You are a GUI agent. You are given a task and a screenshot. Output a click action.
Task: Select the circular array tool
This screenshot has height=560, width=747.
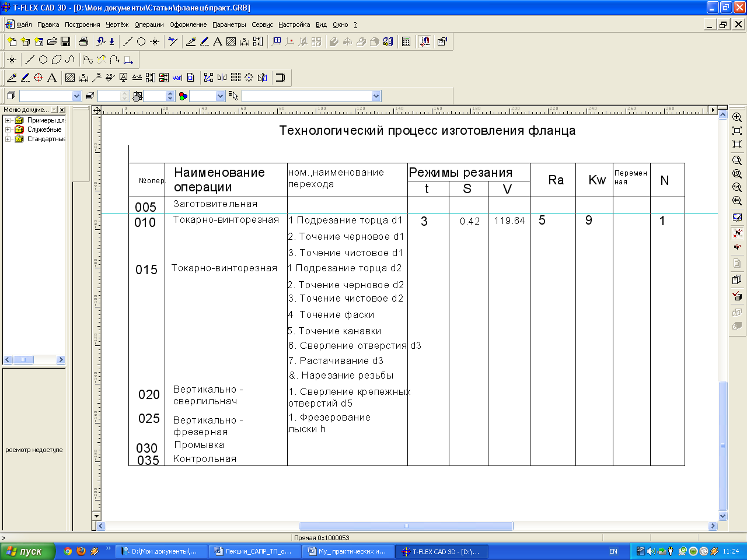(249, 78)
